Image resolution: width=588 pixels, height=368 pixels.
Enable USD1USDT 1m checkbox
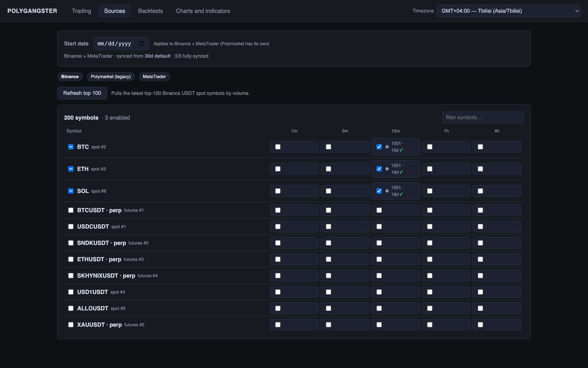click(278, 292)
